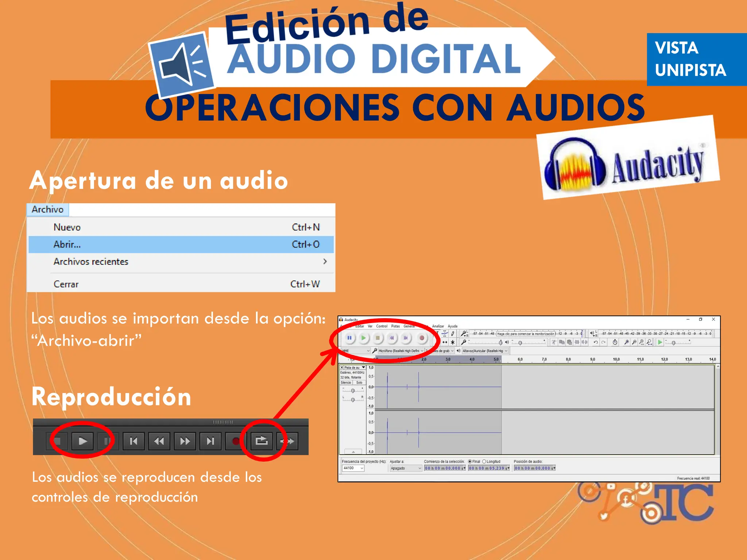
Task: Click the track pan L-R slider
Action: tap(353, 400)
